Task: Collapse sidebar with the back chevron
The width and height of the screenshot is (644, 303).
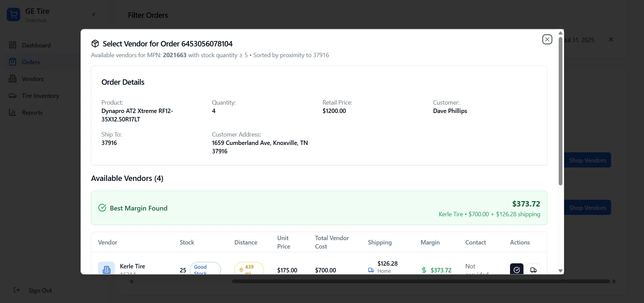Action: click(94, 14)
